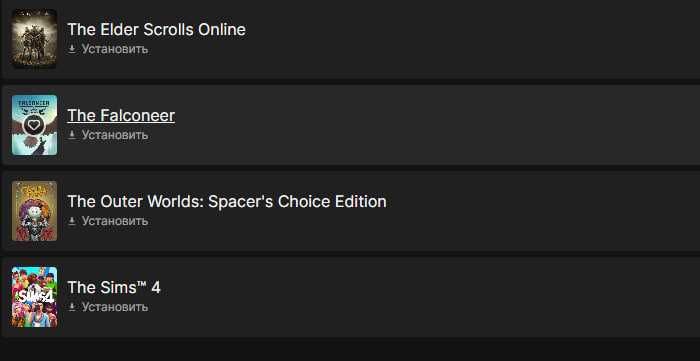Click Установить under The Elder Scrolls Online

coord(115,49)
